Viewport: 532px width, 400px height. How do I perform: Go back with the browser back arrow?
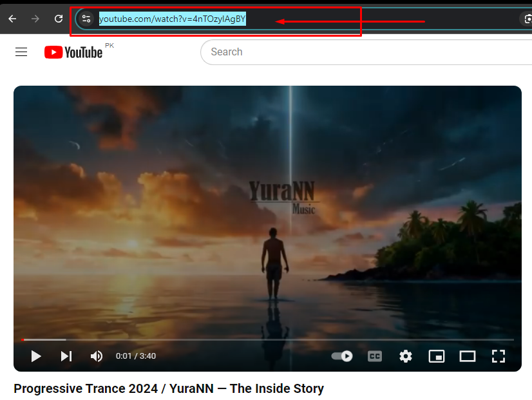[12, 19]
